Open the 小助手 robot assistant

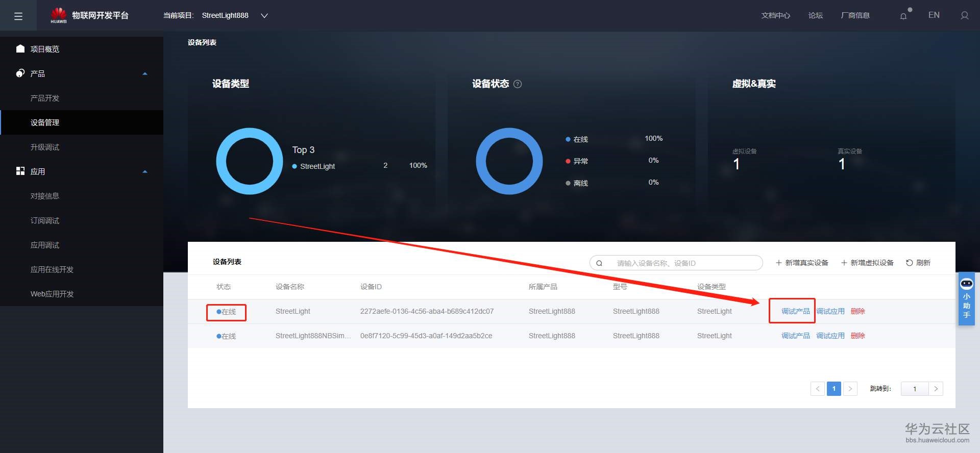tap(967, 299)
